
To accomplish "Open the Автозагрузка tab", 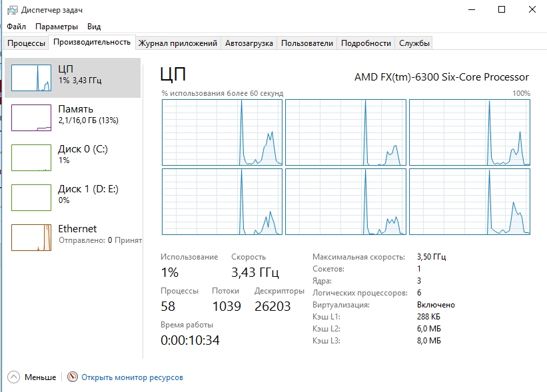I will click(x=249, y=43).
